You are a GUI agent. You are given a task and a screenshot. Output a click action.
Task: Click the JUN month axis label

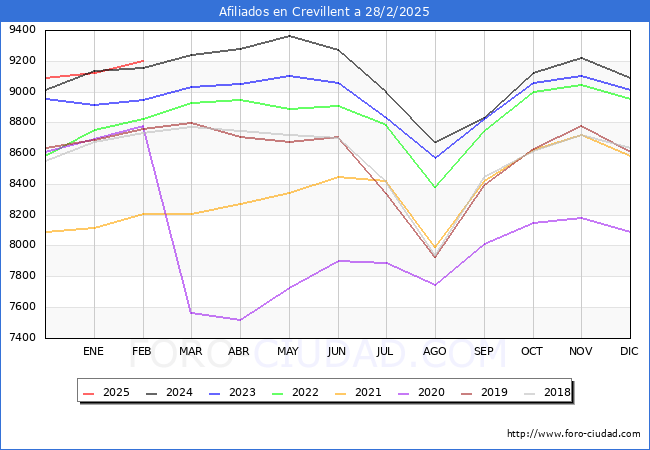click(x=337, y=351)
